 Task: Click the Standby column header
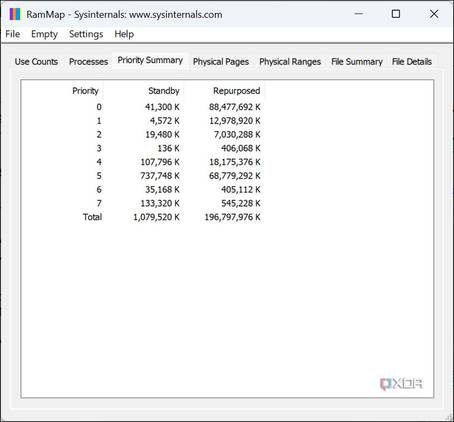click(x=164, y=91)
